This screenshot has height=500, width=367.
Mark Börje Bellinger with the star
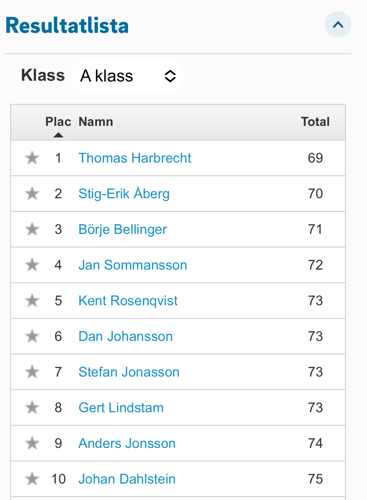pos(32,229)
